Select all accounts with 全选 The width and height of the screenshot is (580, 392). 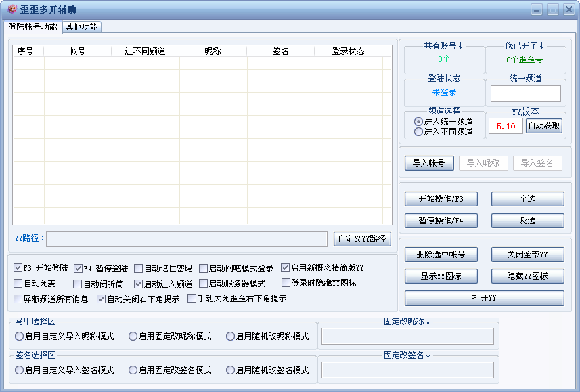click(527, 199)
